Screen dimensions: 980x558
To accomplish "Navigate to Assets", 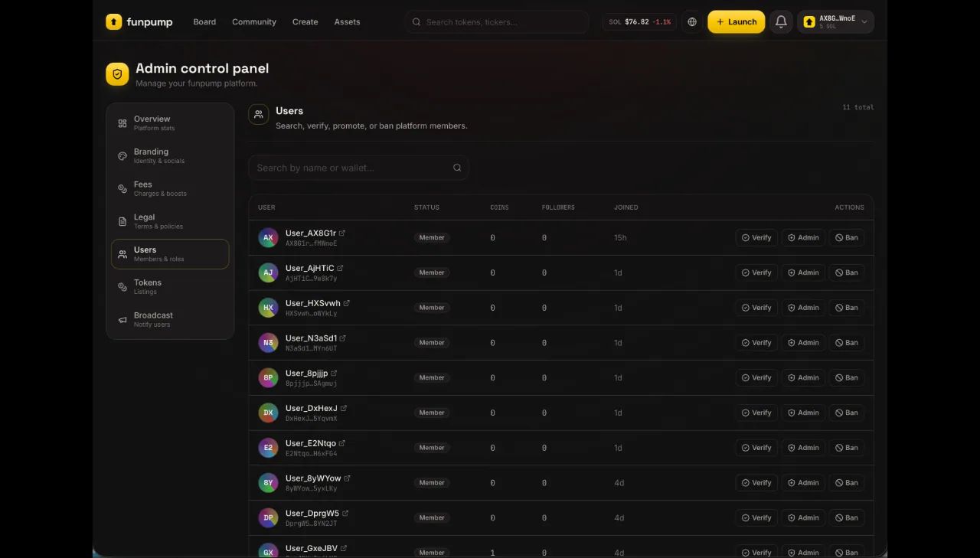I will click(x=347, y=22).
